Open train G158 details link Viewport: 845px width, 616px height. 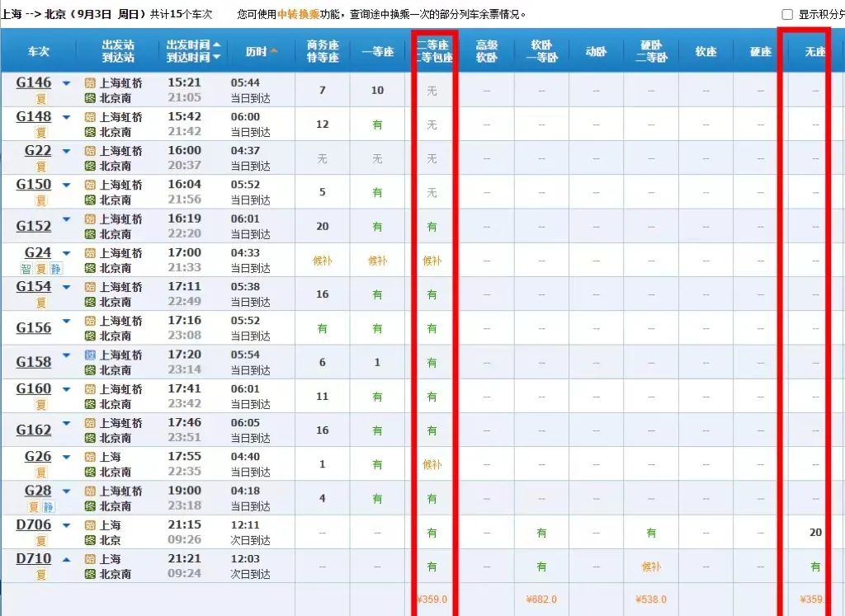coord(33,362)
